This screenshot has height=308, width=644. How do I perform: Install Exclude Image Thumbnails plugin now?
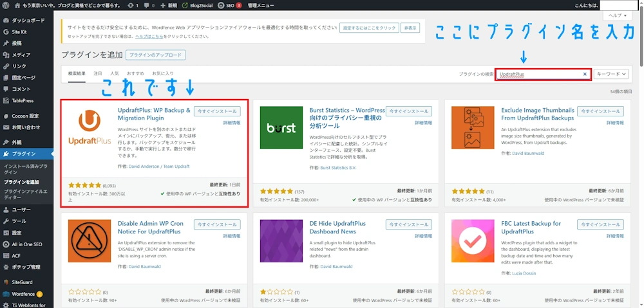tap(600, 111)
